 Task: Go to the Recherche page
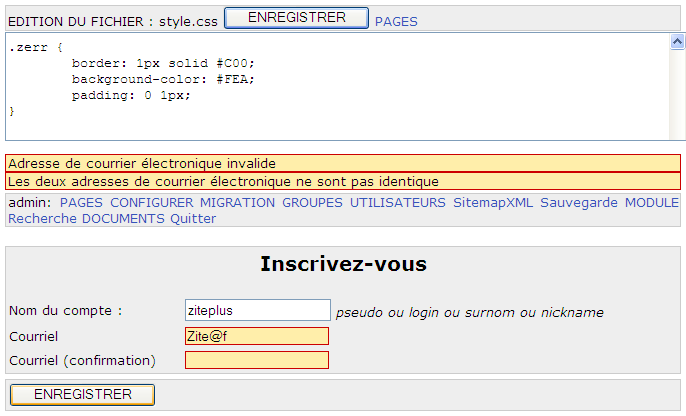(42, 218)
